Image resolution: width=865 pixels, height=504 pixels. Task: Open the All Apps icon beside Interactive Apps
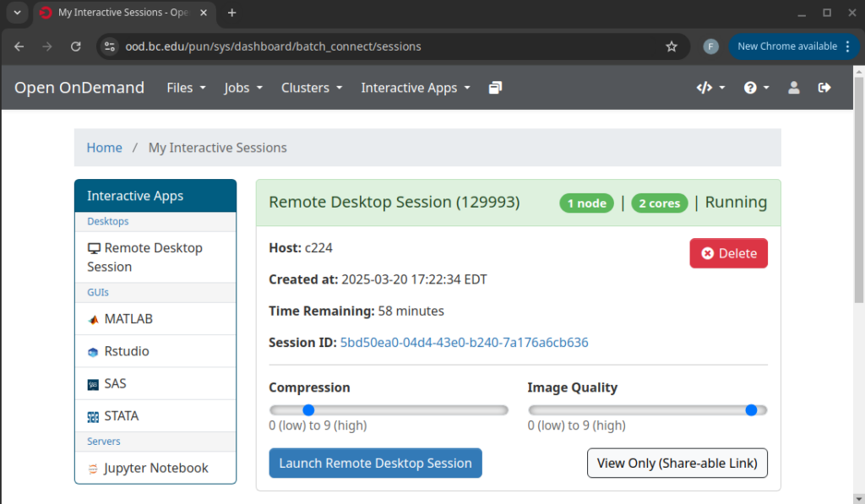point(495,87)
